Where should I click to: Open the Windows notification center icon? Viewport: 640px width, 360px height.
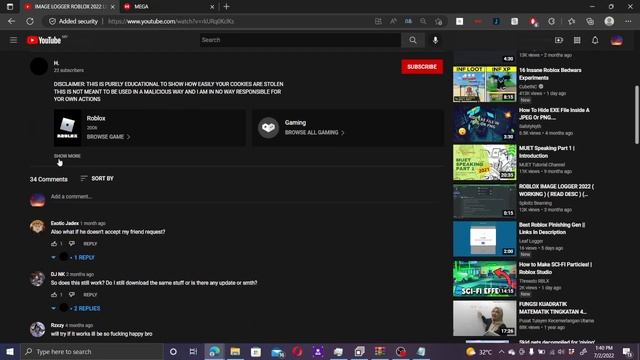click(x=627, y=351)
